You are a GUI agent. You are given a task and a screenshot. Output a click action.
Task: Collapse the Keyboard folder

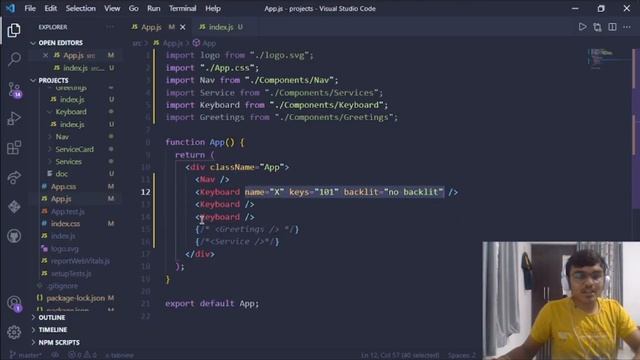point(71,112)
